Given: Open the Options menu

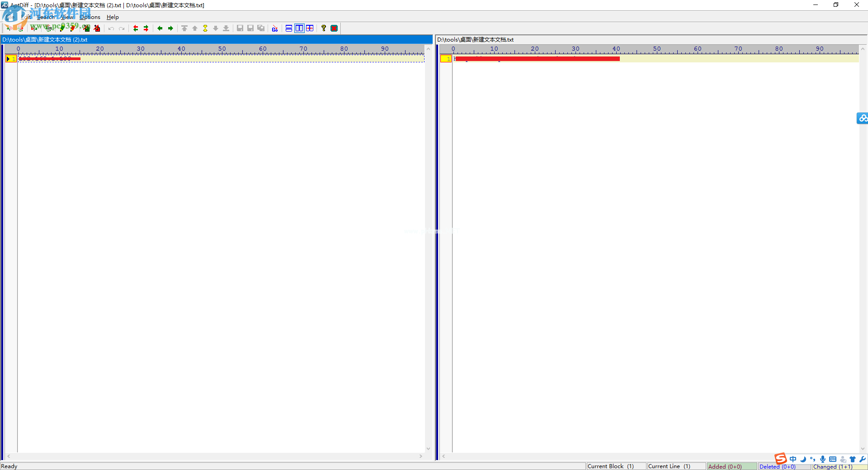Looking at the screenshot, I should click(x=90, y=17).
